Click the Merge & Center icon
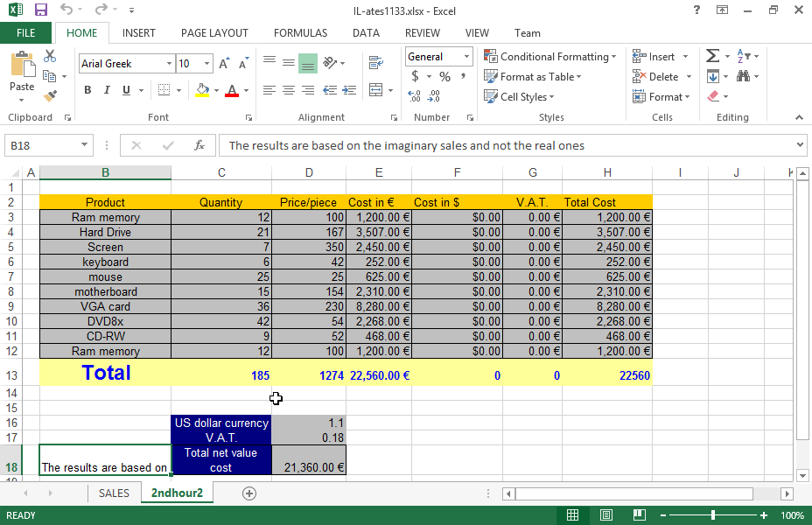 click(x=375, y=90)
